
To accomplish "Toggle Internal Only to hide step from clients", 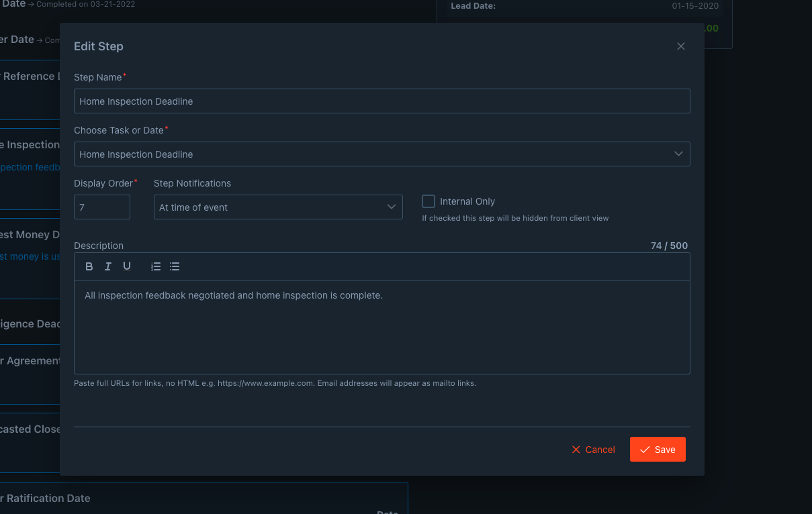I will [x=428, y=201].
